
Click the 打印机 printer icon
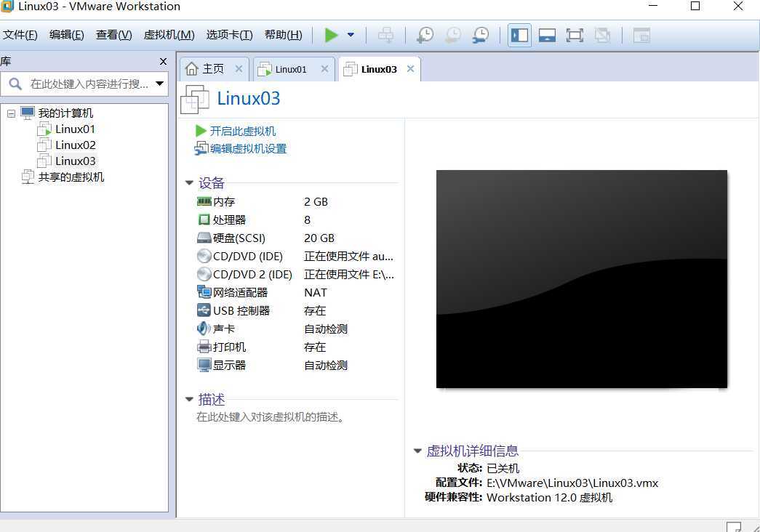coord(204,347)
